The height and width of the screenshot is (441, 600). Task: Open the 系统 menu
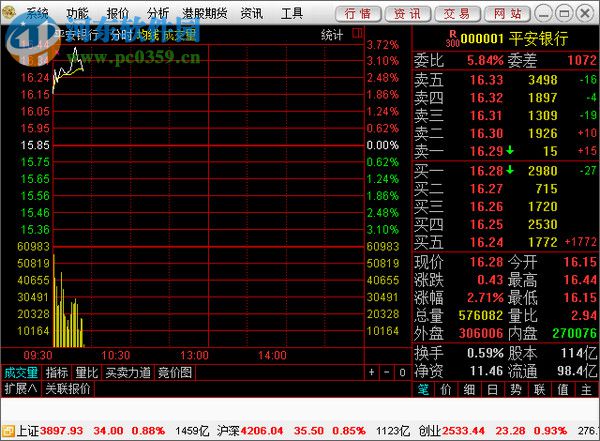(x=37, y=14)
